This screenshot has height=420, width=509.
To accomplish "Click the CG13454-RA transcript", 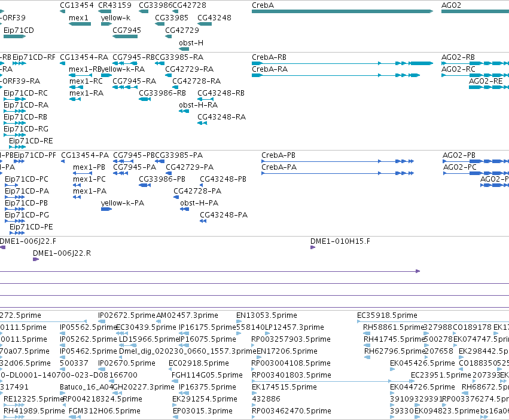I will point(63,63).
